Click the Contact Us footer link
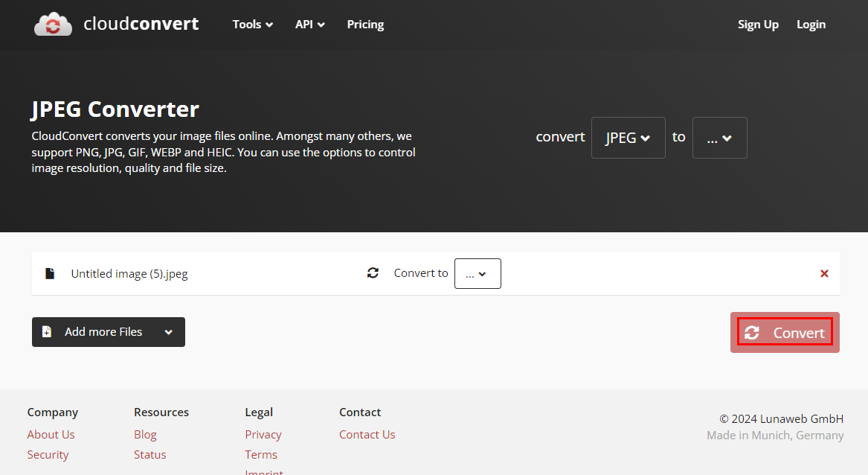The image size is (868, 475). coord(367,435)
